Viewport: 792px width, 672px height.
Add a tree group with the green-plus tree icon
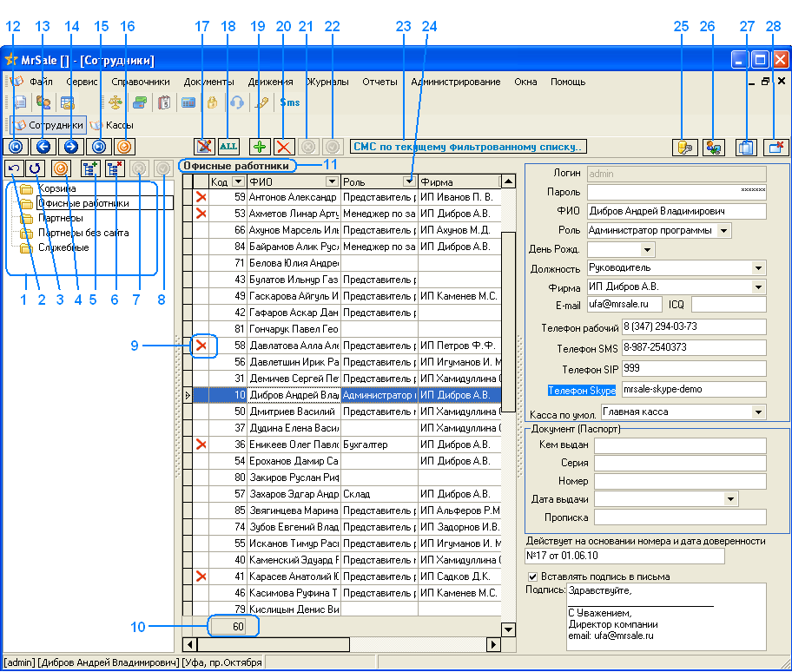pos(90,168)
